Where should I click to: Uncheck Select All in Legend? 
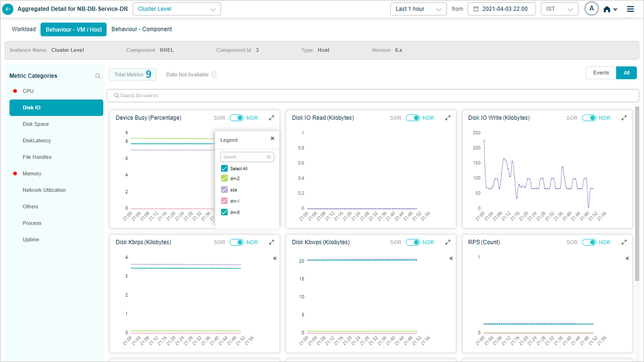(x=224, y=169)
